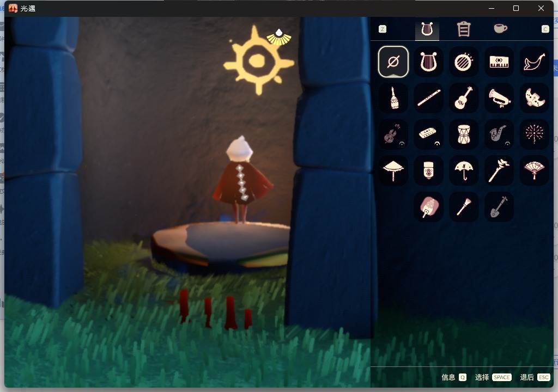558x392 pixels.
Task: Open the teacup props tab
Action: click(500, 28)
